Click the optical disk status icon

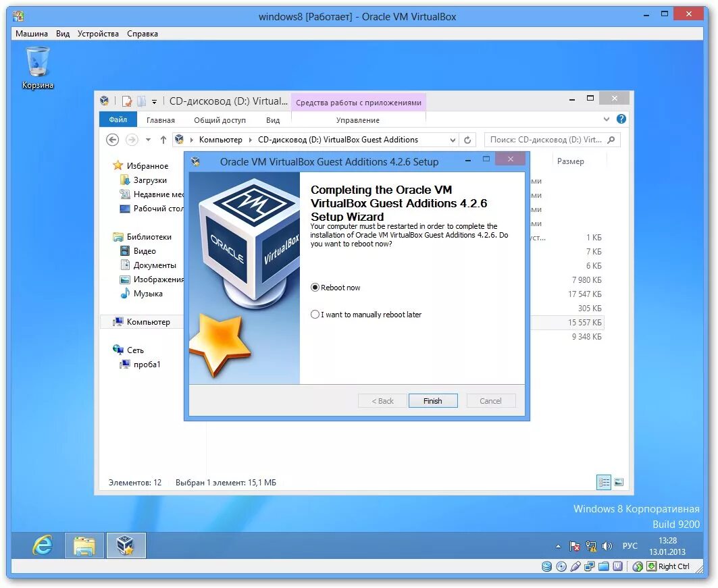[561, 566]
